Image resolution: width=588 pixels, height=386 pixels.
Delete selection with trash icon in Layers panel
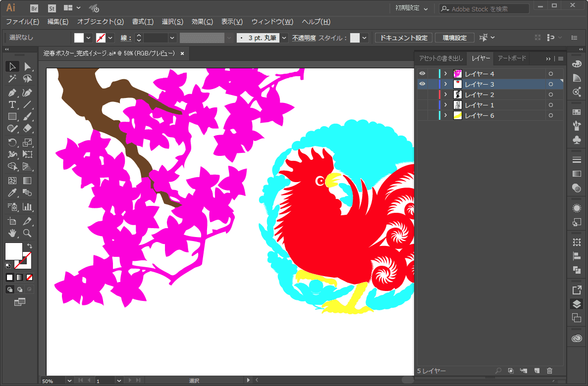pyautogui.click(x=549, y=371)
